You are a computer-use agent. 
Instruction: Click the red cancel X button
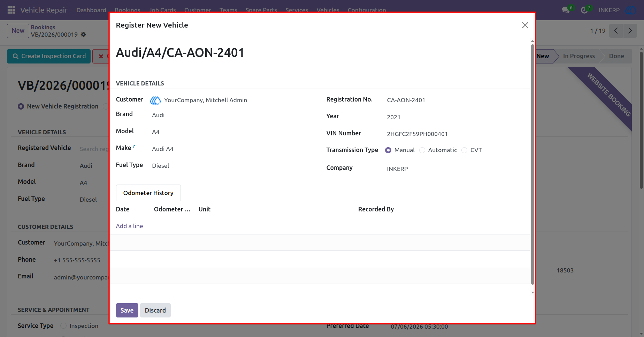pyautogui.click(x=101, y=56)
